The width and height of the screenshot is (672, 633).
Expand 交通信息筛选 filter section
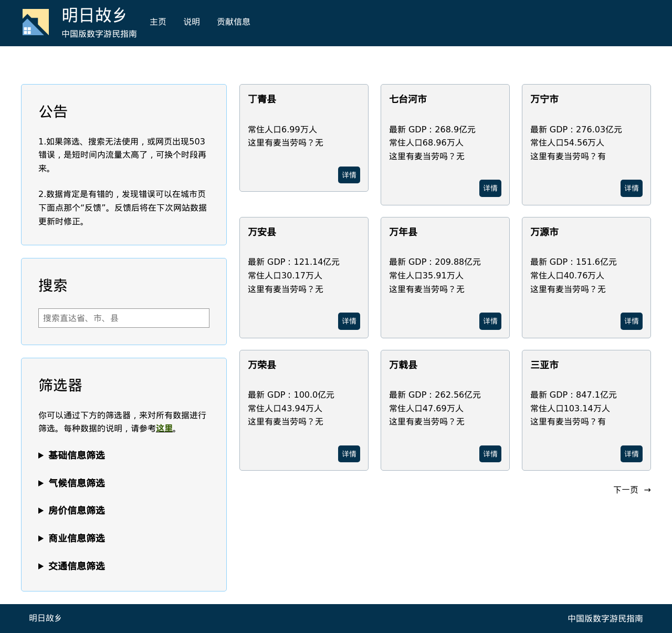coord(77,566)
